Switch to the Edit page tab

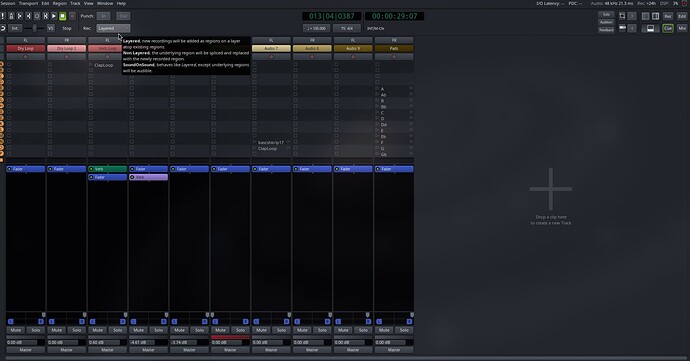[682, 16]
